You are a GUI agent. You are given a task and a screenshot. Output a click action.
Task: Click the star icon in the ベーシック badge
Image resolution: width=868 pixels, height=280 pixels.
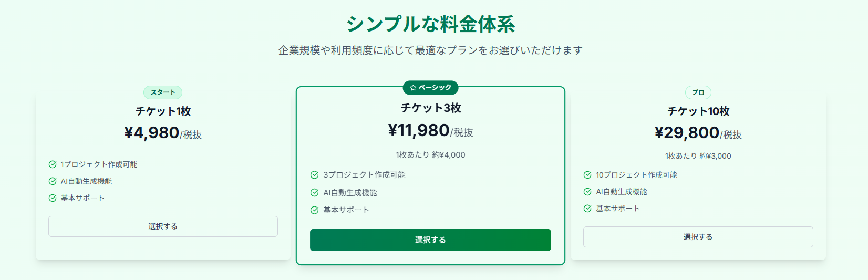tap(413, 88)
